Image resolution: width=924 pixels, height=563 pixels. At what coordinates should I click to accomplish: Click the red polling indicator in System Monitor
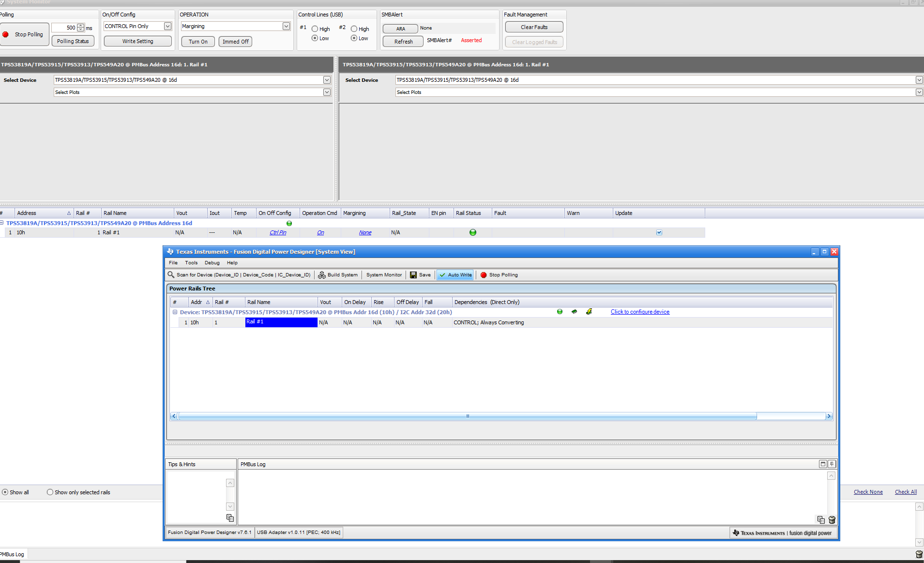coord(5,34)
